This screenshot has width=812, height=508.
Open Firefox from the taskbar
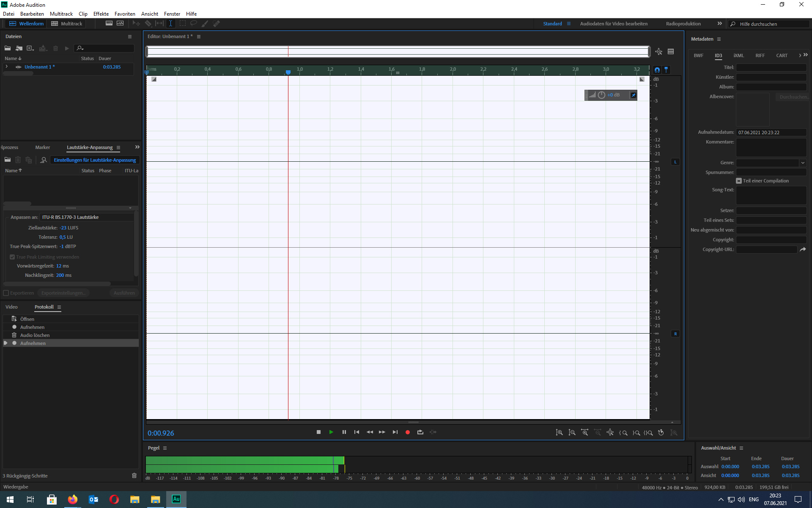point(73,500)
